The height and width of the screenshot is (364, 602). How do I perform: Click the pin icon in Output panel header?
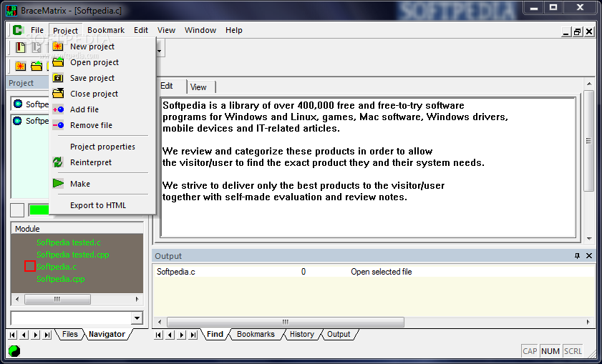[577, 255]
